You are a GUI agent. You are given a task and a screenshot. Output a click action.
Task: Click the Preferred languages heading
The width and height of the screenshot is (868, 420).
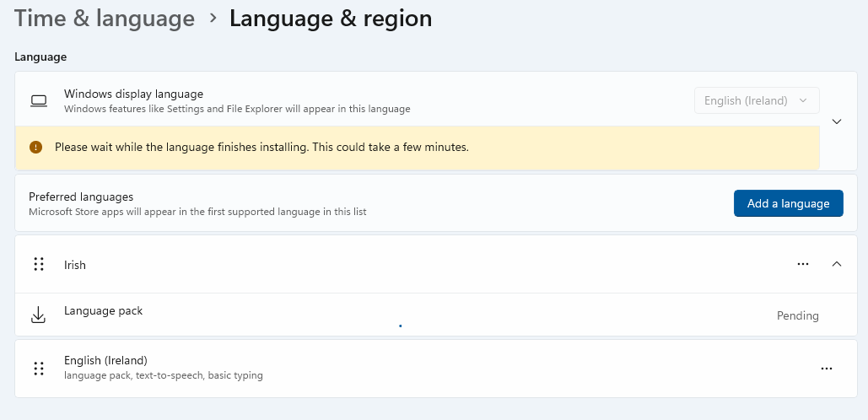click(81, 197)
